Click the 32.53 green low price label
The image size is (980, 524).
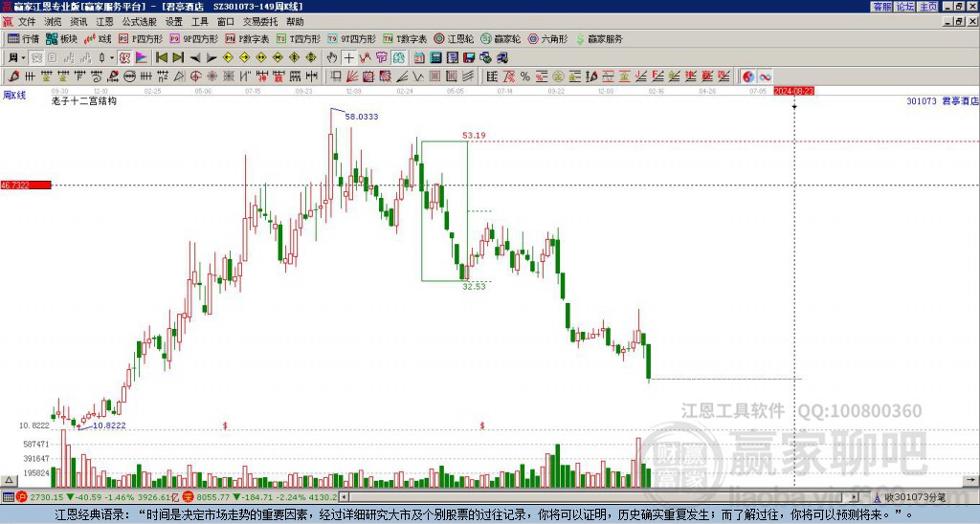tap(474, 286)
